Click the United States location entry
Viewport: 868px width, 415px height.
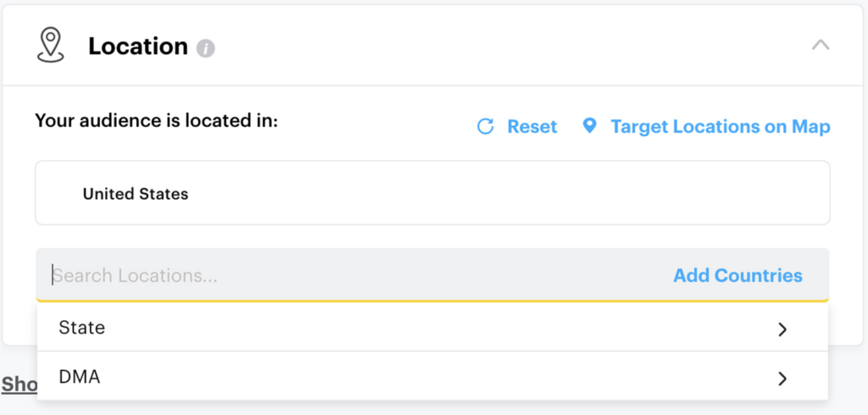pos(136,194)
